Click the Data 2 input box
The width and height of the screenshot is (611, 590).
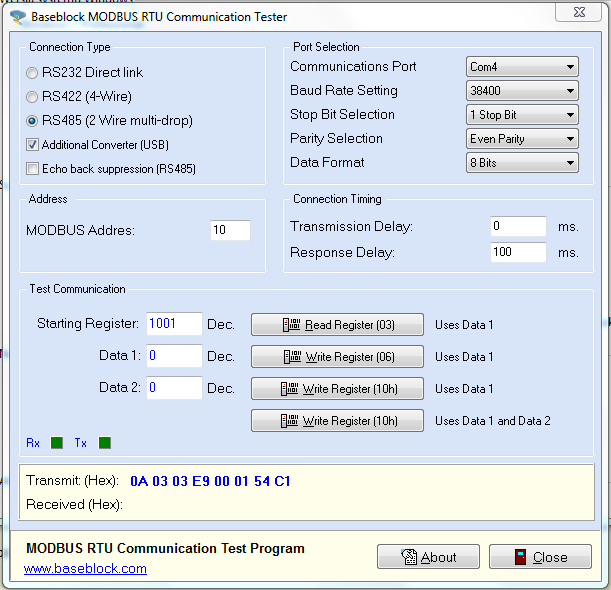click(x=174, y=388)
